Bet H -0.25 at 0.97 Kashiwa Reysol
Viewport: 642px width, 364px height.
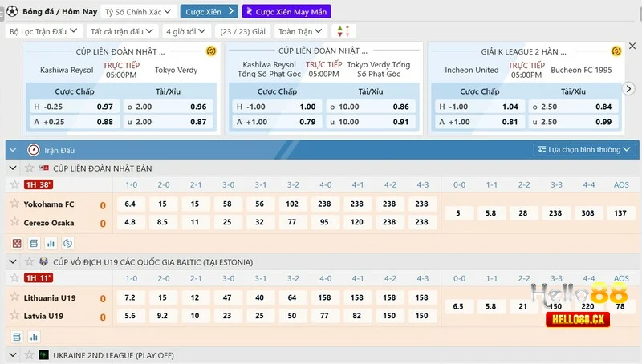(x=74, y=107)
